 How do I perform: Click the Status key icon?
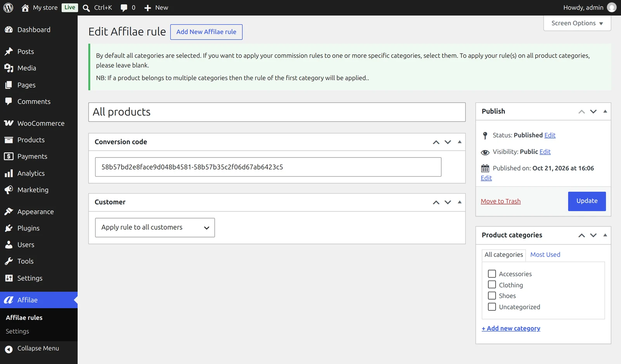485,135
